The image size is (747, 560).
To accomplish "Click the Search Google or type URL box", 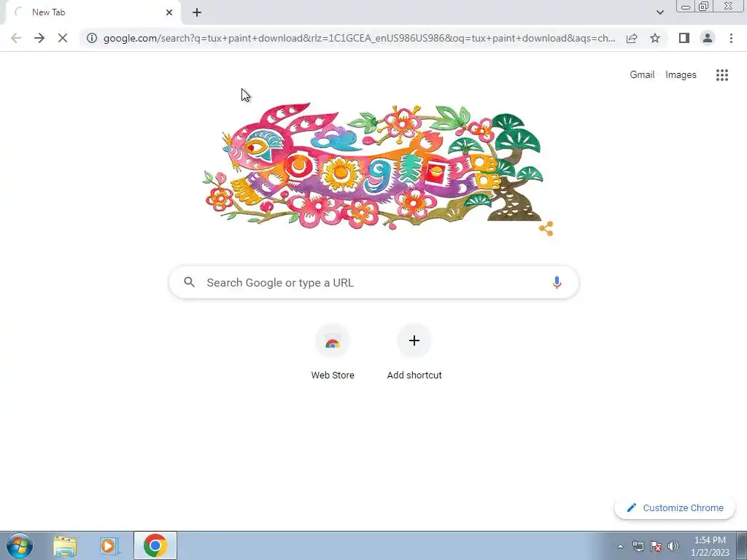I will (373, 282).
